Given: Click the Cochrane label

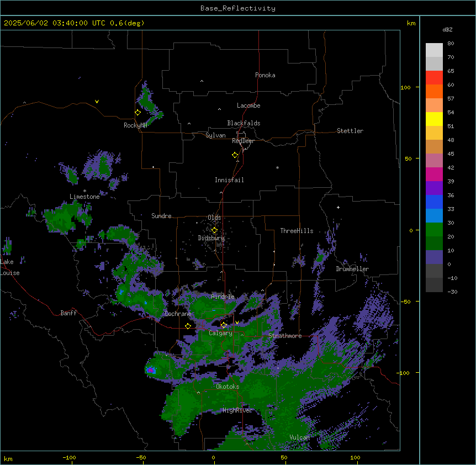Looking at the screenshot, I should [x=178, y=314].
